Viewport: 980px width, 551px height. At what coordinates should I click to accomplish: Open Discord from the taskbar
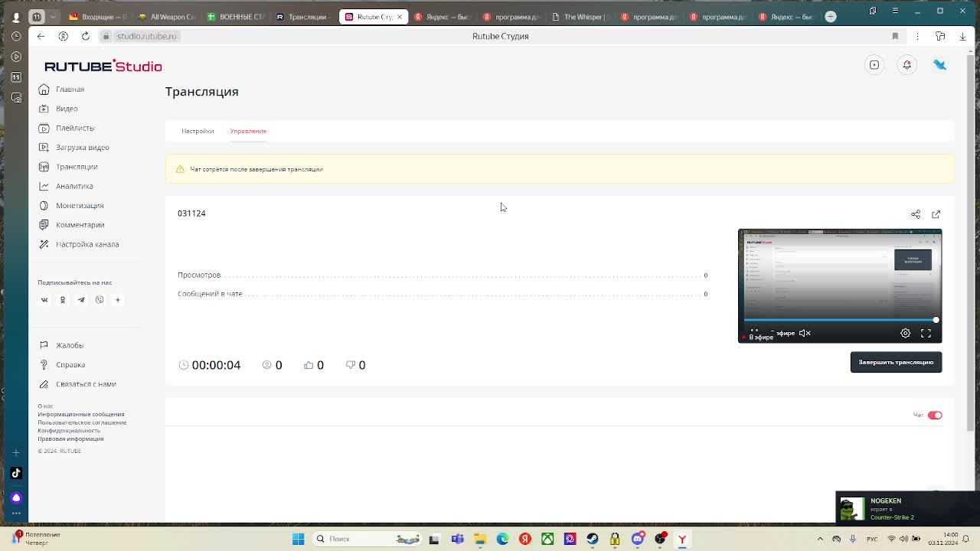click(638, 539)
